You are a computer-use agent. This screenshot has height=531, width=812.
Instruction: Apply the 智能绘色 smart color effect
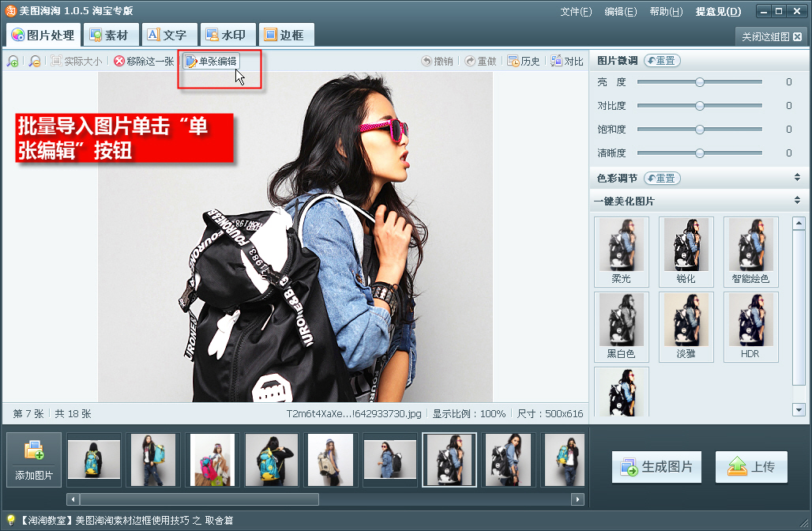[x=751, y=252]
